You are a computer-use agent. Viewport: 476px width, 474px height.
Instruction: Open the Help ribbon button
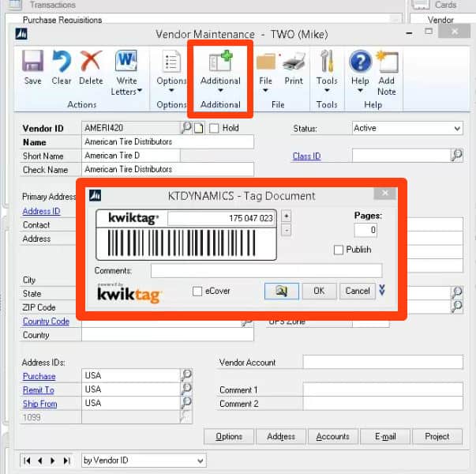tap(360, 71)
